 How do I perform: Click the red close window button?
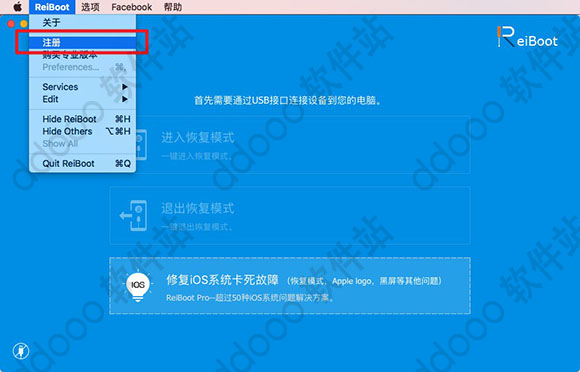(x=11, y=24)
